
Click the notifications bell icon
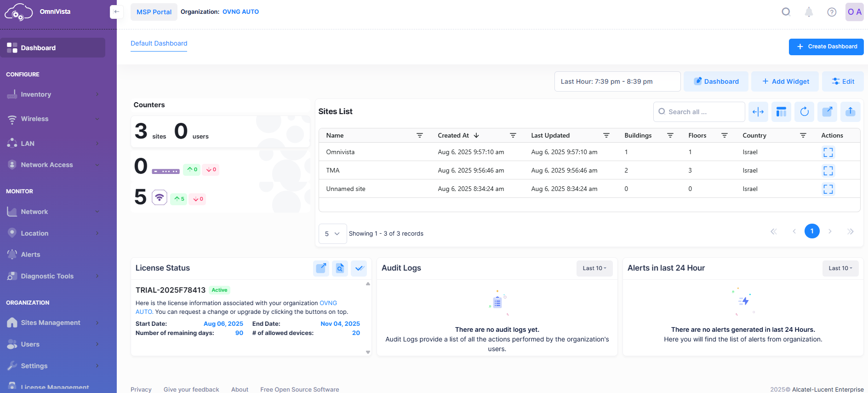809,12
